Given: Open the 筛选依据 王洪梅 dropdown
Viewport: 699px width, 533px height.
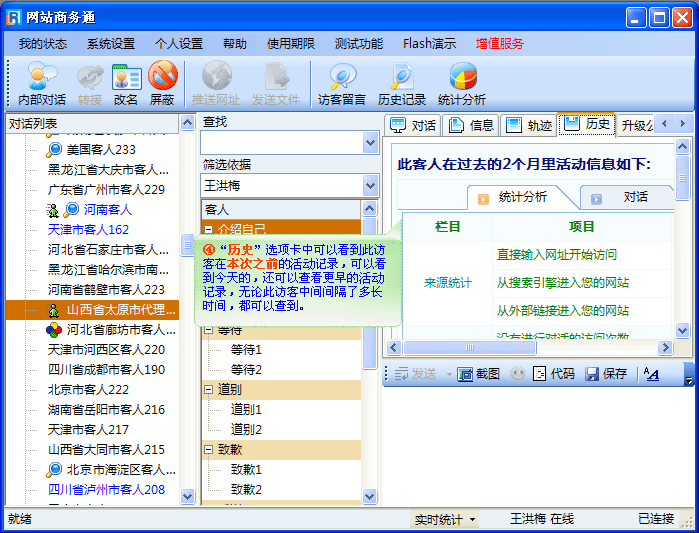Looking at the screenshot, I should 370,185.
